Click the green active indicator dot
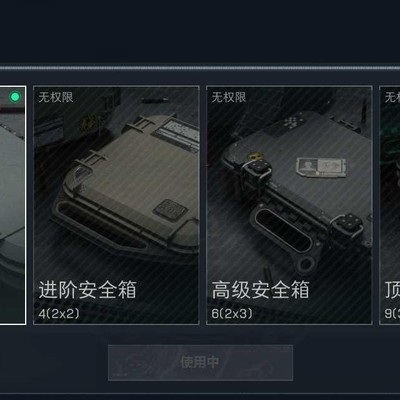This screenshot has height=400, width=400. point(15,97)
